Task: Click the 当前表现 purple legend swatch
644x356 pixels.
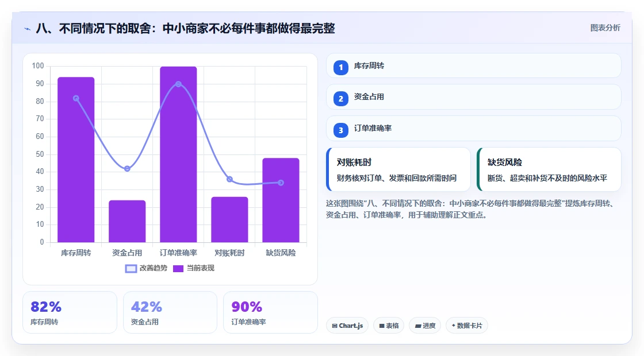Action: (x=178, y=269)
